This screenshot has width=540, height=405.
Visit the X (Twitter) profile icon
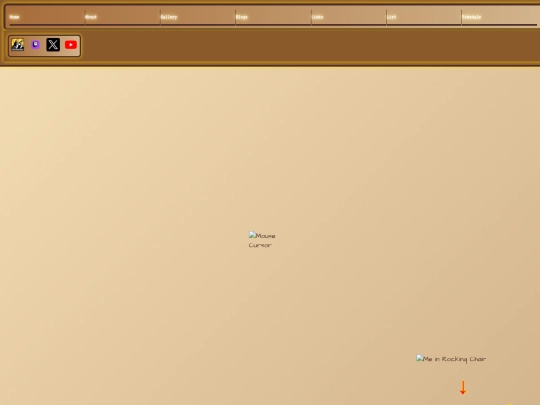(53, 45)
